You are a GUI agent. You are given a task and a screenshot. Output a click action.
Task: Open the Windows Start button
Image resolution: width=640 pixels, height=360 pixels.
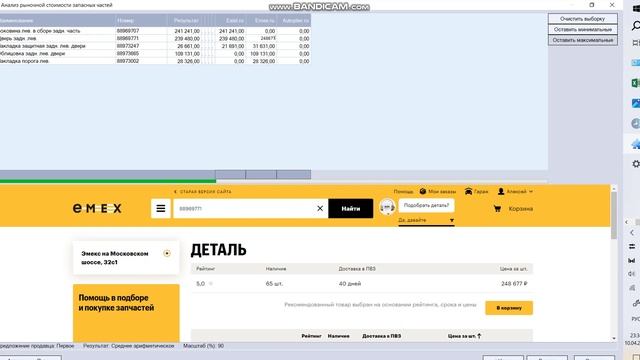(x=636, y=8)
